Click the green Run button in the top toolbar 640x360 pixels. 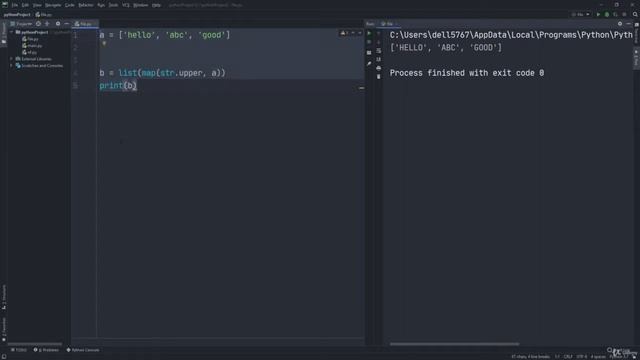point(598,15)
